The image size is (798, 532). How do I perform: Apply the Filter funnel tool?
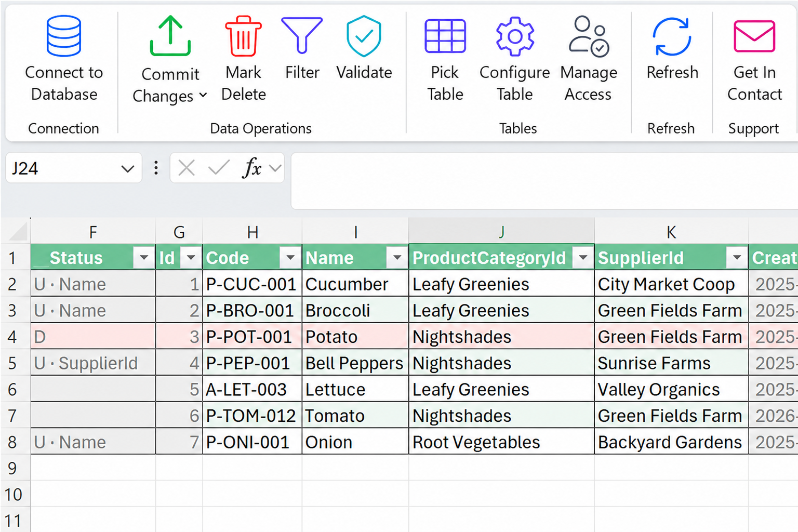click(x=302, y=35)
